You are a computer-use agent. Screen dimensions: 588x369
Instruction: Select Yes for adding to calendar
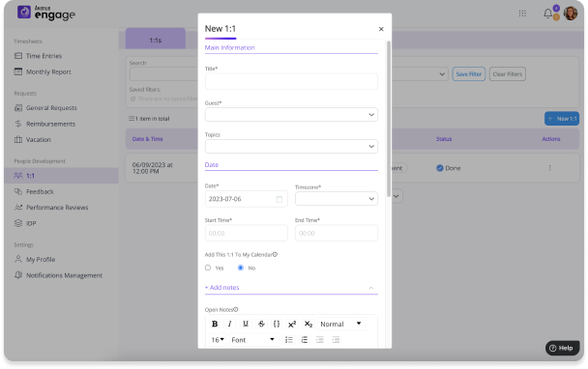tap(208, 268)
